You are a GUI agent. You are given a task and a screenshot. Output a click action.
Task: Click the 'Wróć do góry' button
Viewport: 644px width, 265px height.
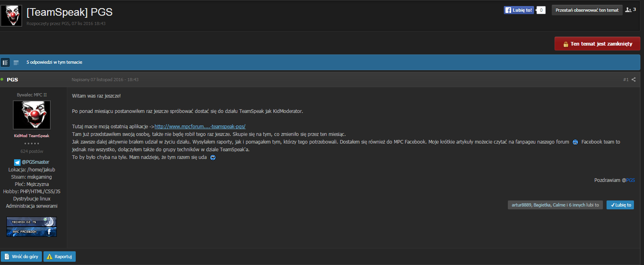point(21,257)
